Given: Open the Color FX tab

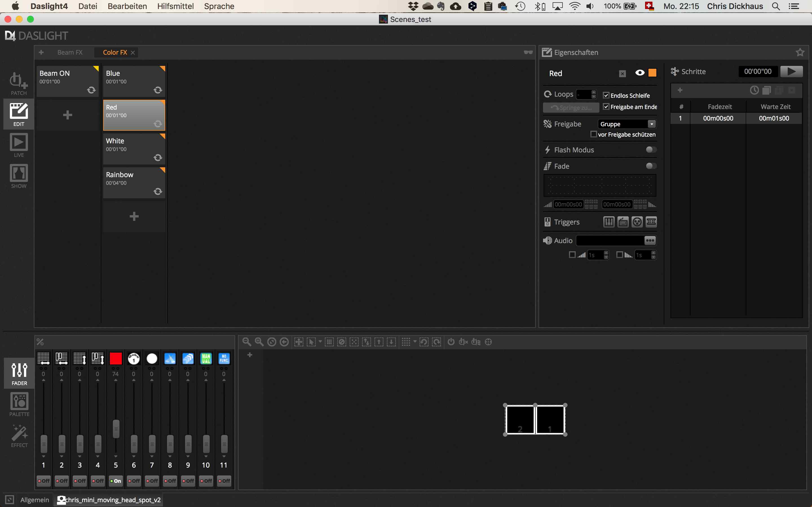Looking at the screenshot, I should coord(114,52).
